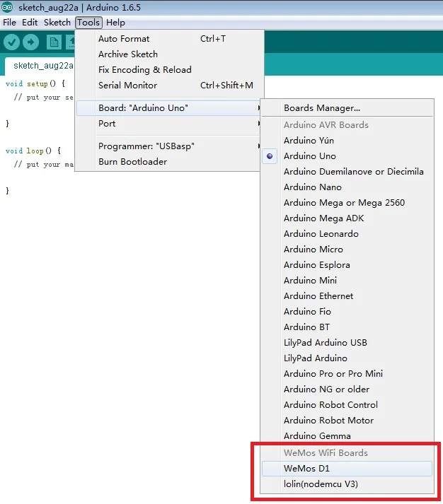Select Arduino Mega or Mega 2560
The image size is (443, 504).
tap(347, 203)
